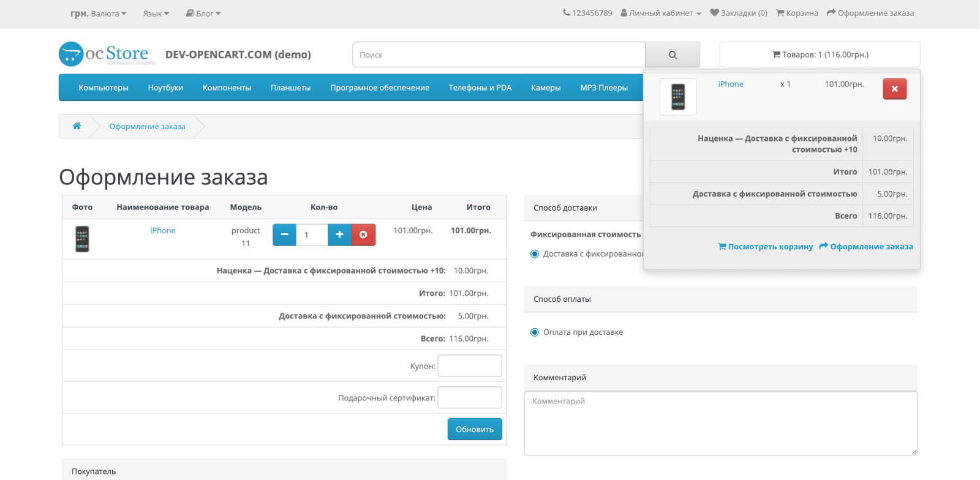Click Оформление заказа link in cart dropdown

[866, 246]
